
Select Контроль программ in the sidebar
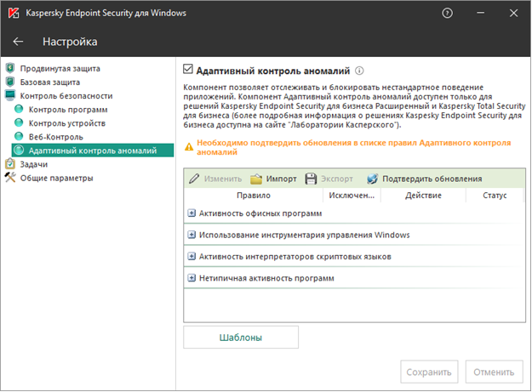point(66,110)
